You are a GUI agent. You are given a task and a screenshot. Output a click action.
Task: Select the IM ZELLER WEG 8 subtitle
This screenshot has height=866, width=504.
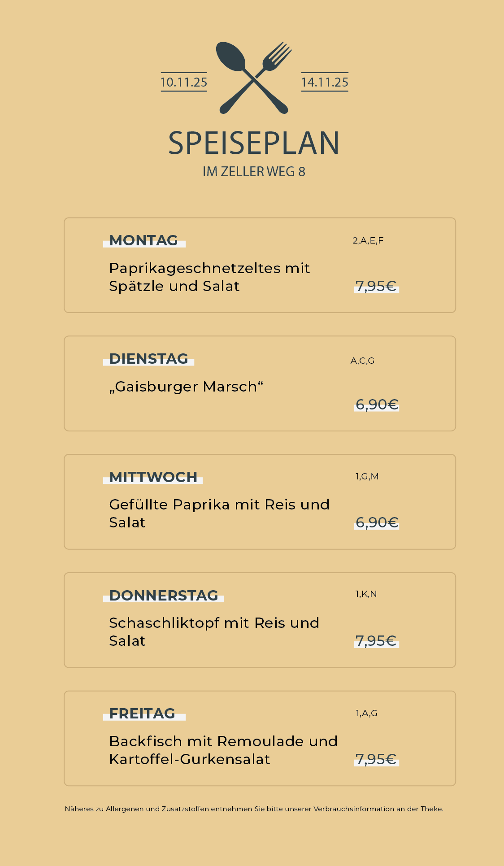click(254, 172)
